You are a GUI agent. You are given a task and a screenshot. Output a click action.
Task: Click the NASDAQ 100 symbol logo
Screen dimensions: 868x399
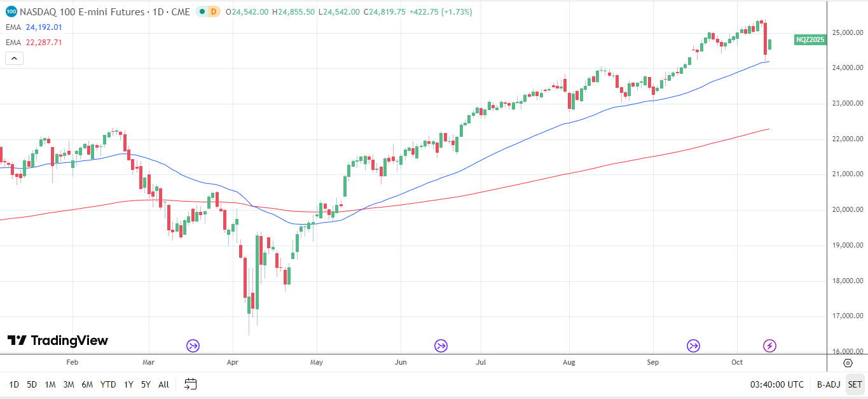click(x=11, y=11)
